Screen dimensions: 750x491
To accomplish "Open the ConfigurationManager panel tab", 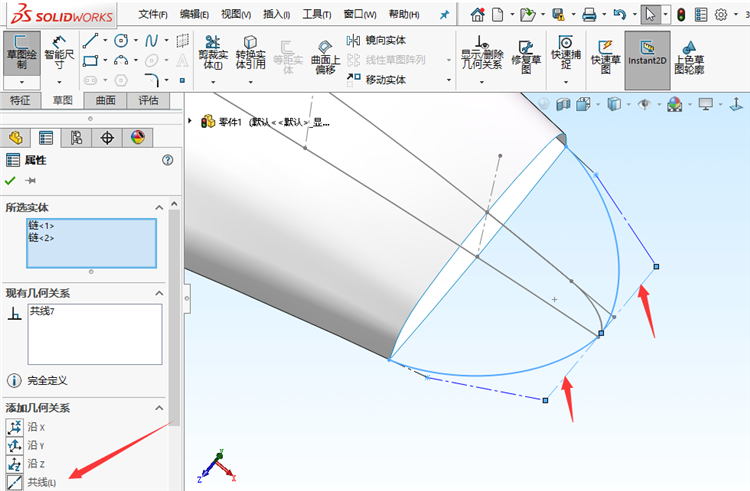I will [x=76, y=138].
